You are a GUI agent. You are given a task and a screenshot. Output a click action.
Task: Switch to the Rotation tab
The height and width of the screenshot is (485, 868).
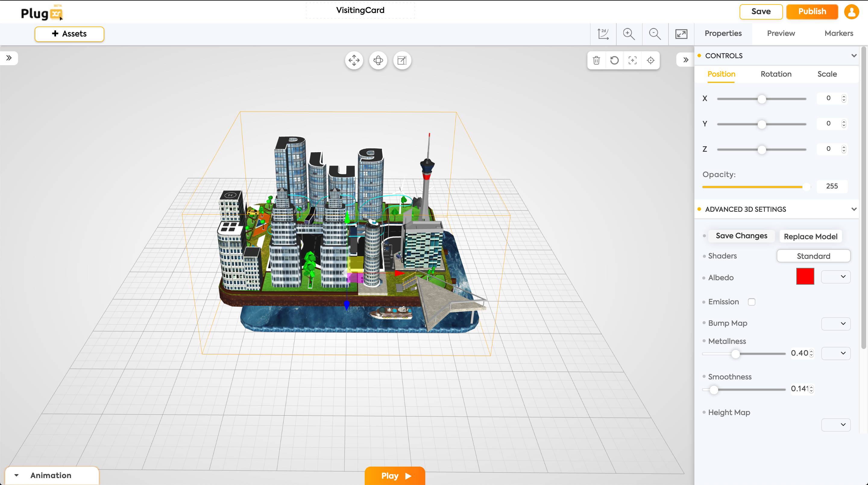tap(776, 74)
